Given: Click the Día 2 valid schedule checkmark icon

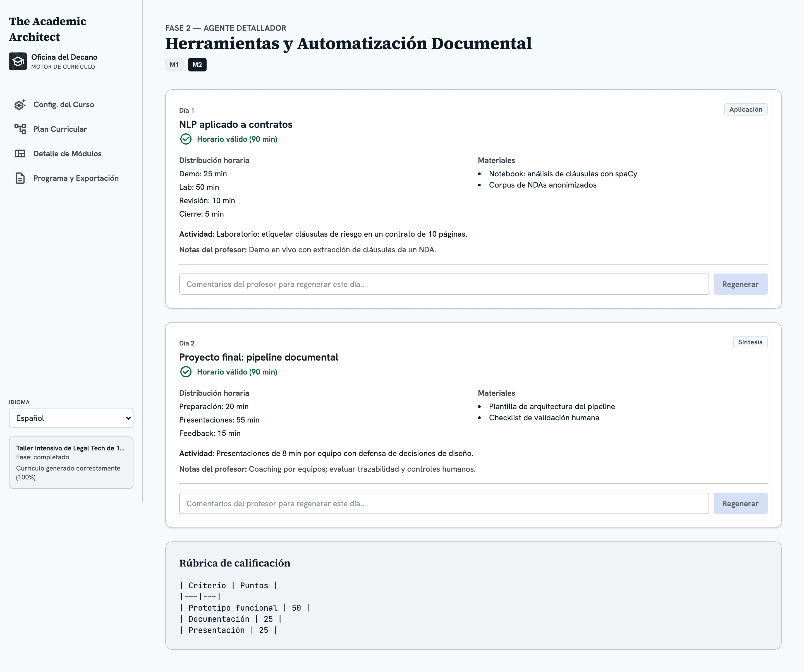Looking at the screenshot, I should 186,372.
